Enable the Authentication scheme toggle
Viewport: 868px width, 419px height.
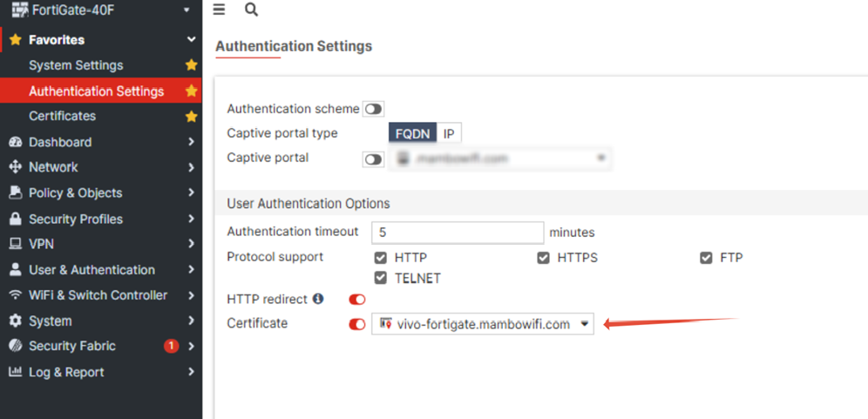pyautogui.click(x=374, y=109)
